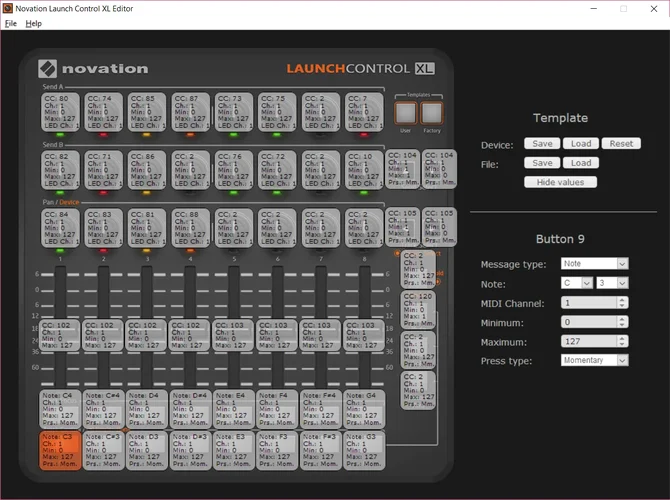This screenshot has width=670, height=500.
Task: Select the Note F3 pad
Action: (277, 450)
